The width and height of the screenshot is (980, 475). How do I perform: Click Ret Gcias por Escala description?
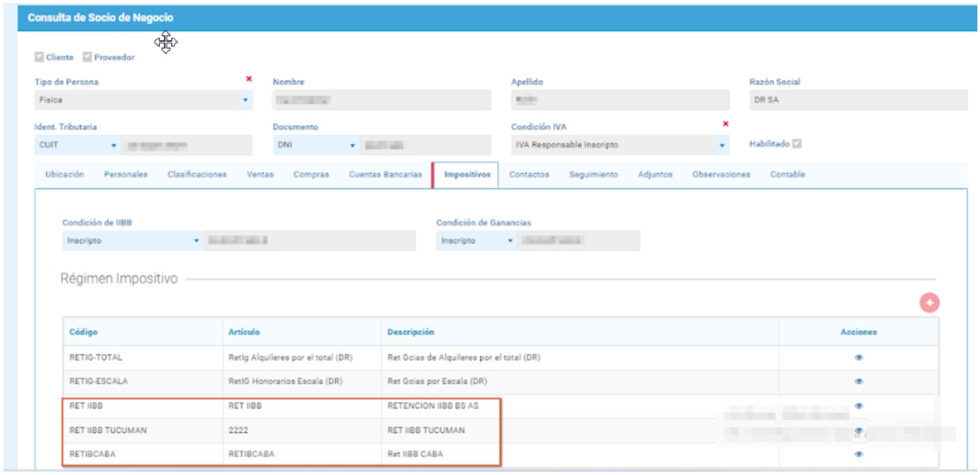click(x=437, y=382)
